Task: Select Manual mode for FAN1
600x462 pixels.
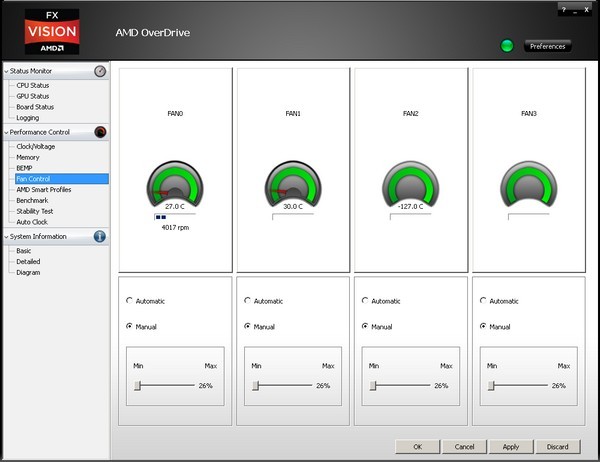Action: [x=247, y=326]
